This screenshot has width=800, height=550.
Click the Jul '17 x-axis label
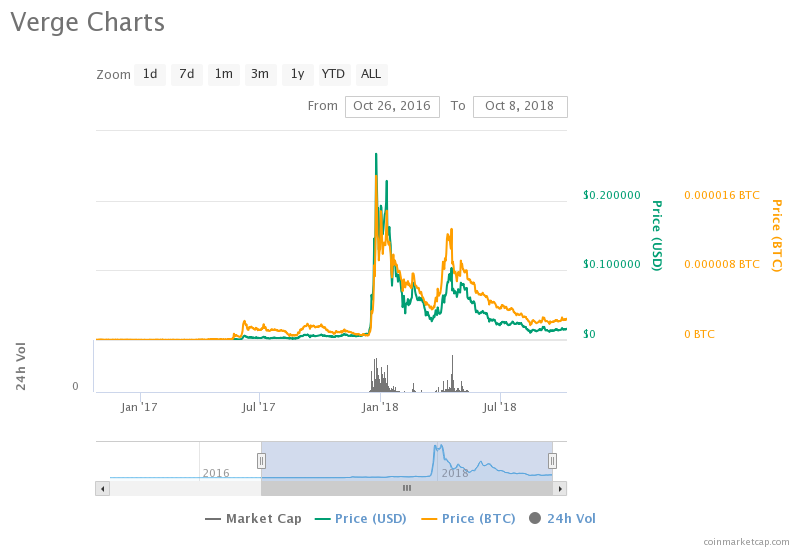(x=259, y=407)
